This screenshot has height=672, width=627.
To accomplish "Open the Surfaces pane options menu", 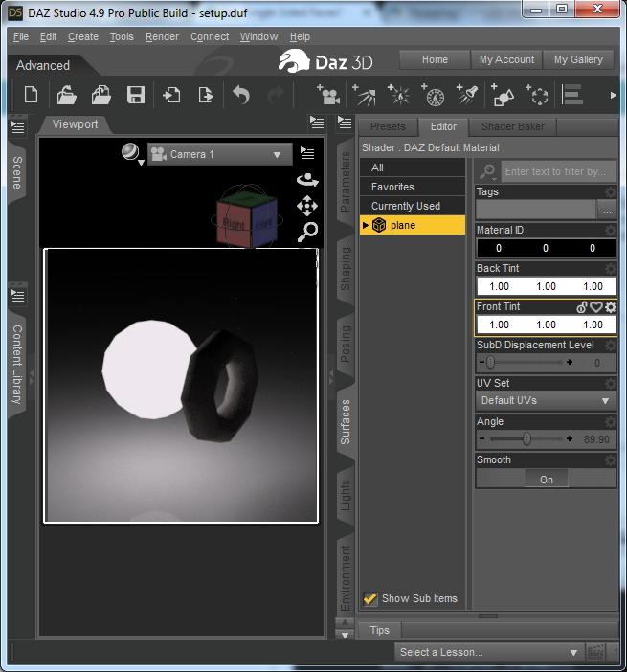I will [x=345, y=123].
